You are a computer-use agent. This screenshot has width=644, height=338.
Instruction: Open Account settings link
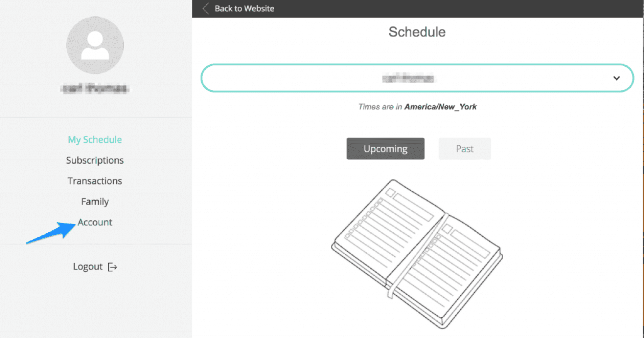click(95, 222)
